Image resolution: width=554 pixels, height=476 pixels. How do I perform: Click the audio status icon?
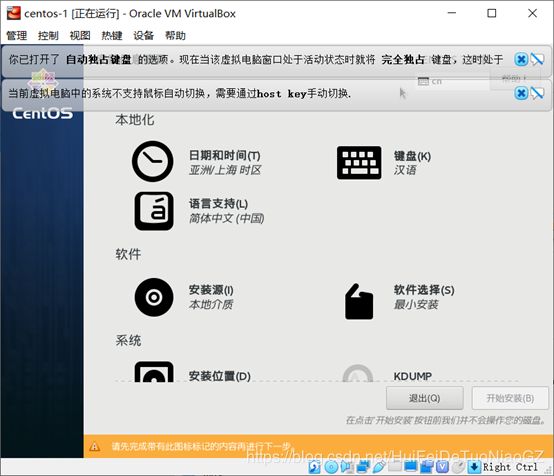[346, 467]
